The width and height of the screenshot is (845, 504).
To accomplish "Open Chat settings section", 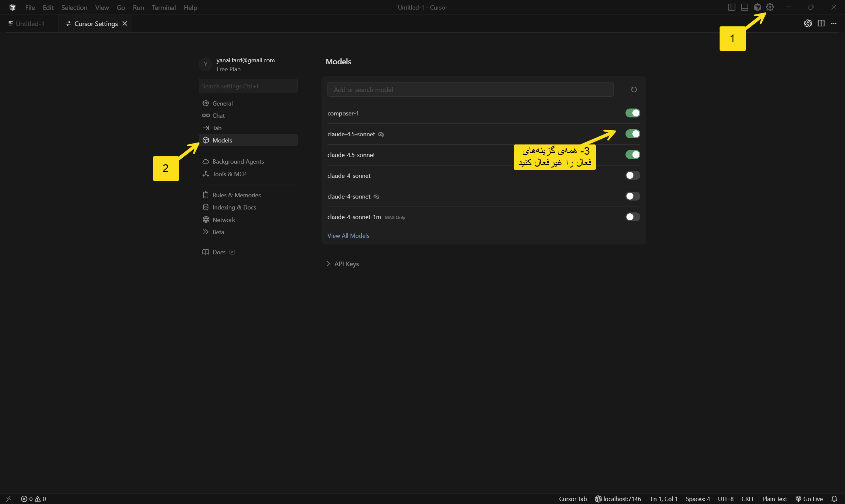I will click(x=248, y=115).
